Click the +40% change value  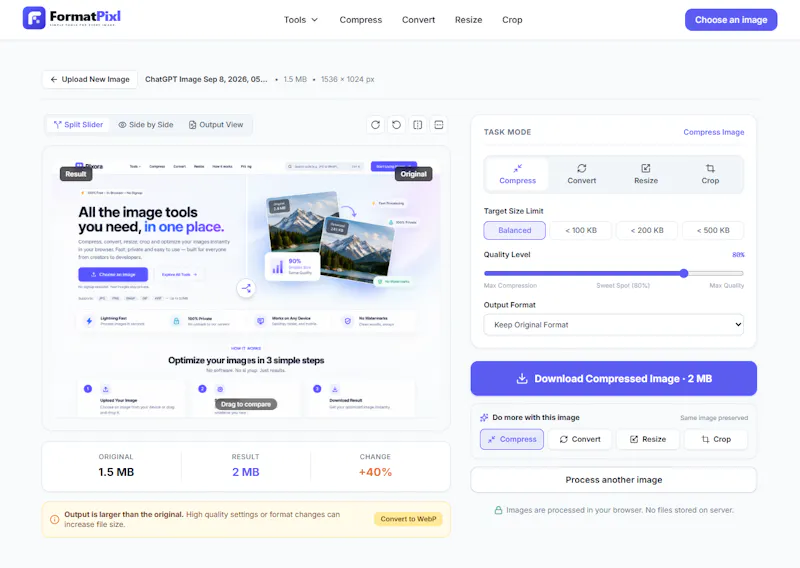coord(375,472)
